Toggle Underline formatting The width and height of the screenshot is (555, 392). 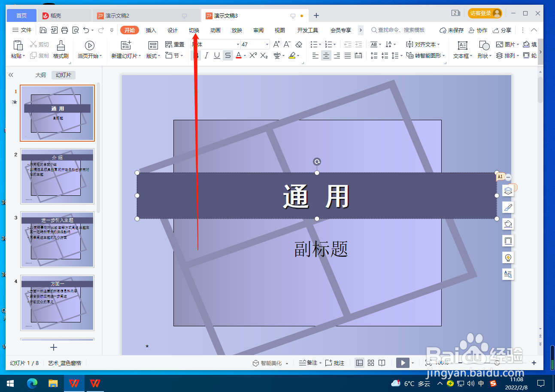[x=217, y=55]
